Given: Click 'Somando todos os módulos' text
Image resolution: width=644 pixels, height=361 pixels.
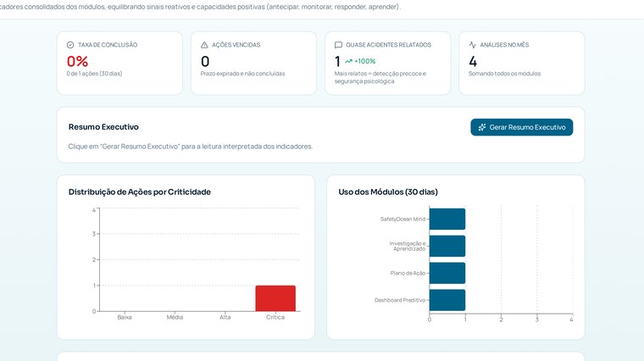Looking at the screenshot, I should point(505,74).
